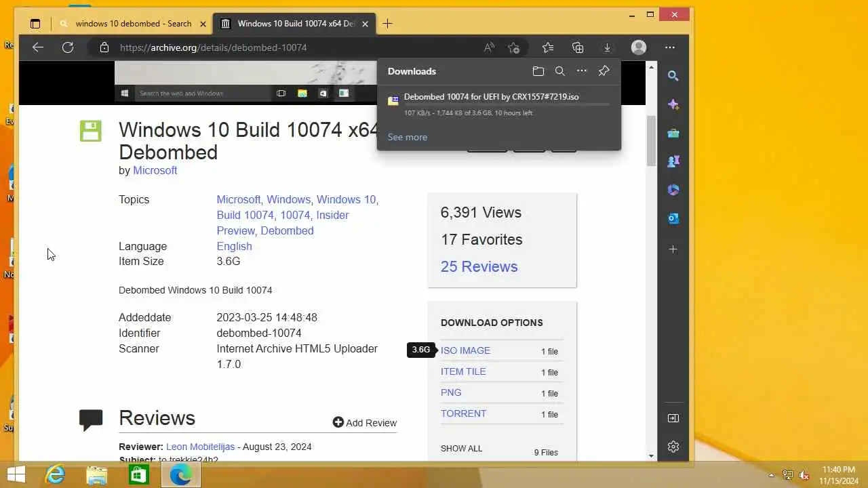Image resolution: width=868 pixels, height=488 pixels.
Task: Open the Read aloud icon in address bar
Action: tap(489, 47)
